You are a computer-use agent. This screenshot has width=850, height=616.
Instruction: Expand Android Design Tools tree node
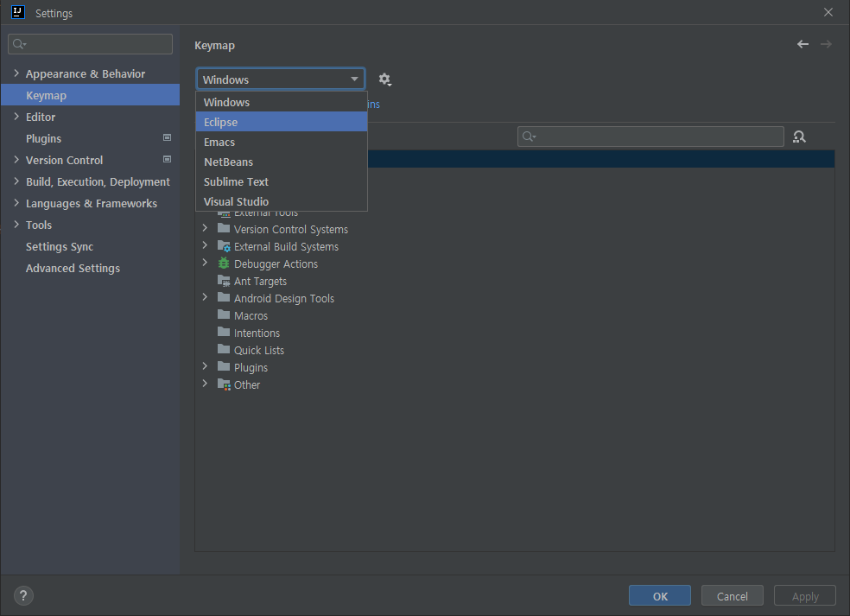click(x=205, y=298)
